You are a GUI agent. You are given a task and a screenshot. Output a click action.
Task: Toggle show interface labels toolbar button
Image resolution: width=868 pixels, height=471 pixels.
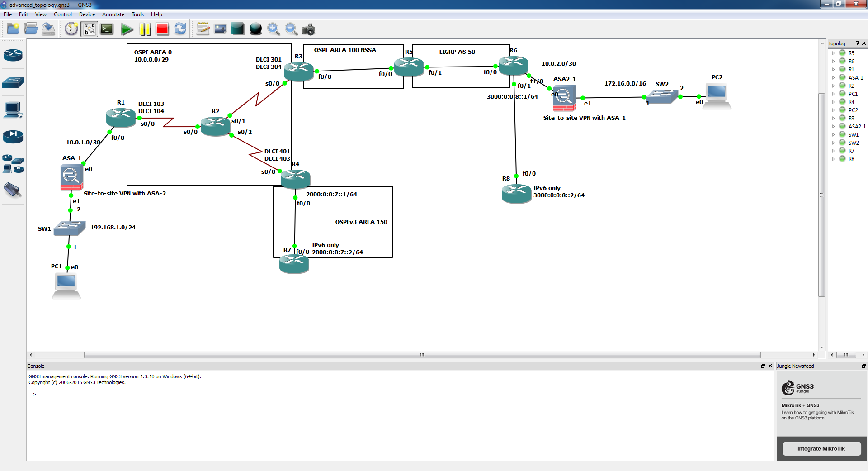pyautogui.click(x=90, y=29)
